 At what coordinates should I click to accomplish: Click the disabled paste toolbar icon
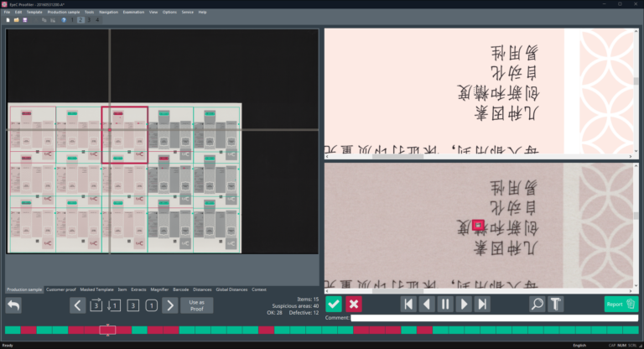click(x=53, y=20)
